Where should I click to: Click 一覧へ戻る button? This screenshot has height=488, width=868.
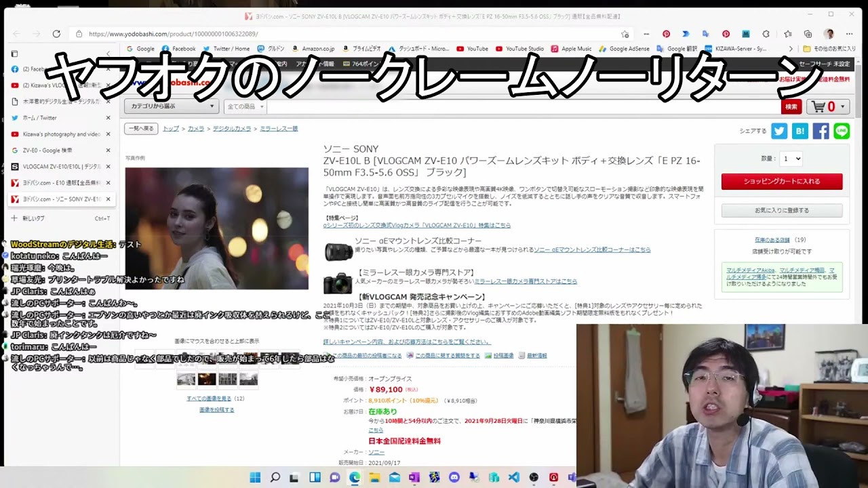coord(142,129)
